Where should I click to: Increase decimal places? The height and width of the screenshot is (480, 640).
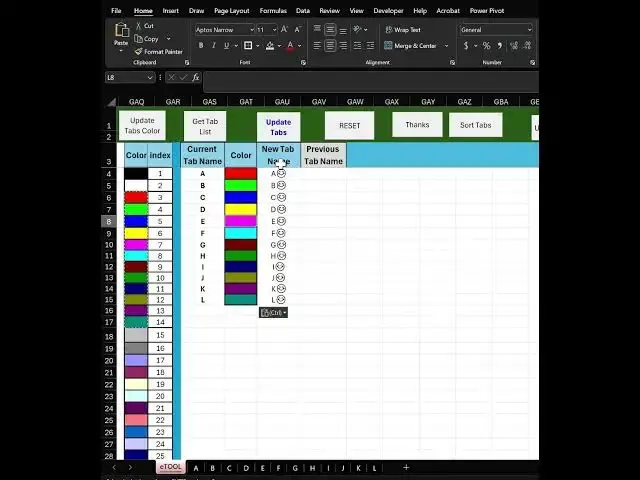tap(514, 46)
